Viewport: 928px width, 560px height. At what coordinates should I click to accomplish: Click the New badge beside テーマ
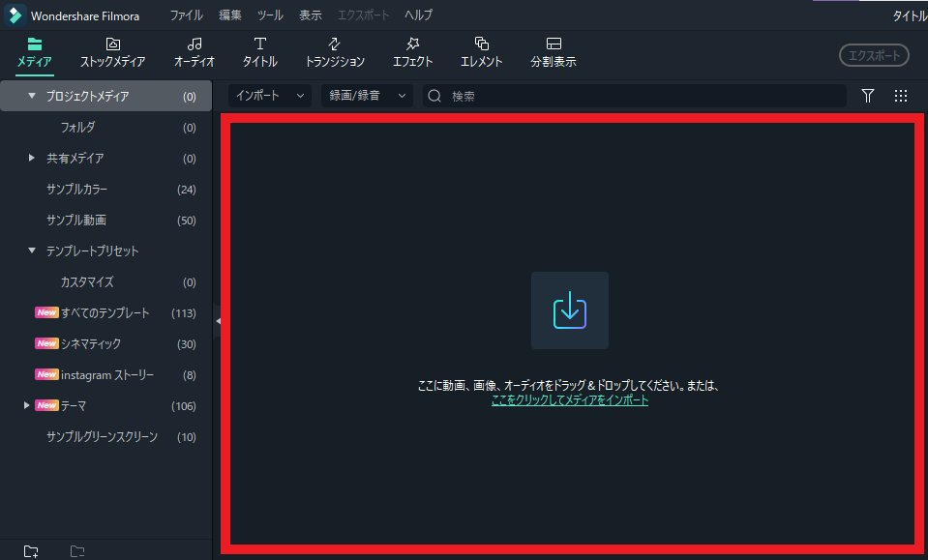tap(46, 405)
